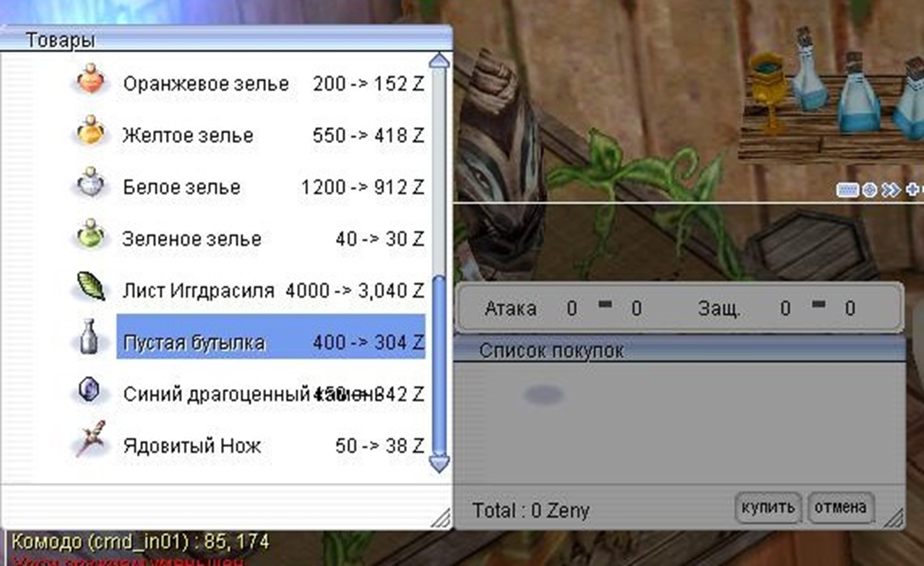The width and height of the screenshot is (924, 566).
Task: Click the white potion icon
Action: [x=91, y=183]
